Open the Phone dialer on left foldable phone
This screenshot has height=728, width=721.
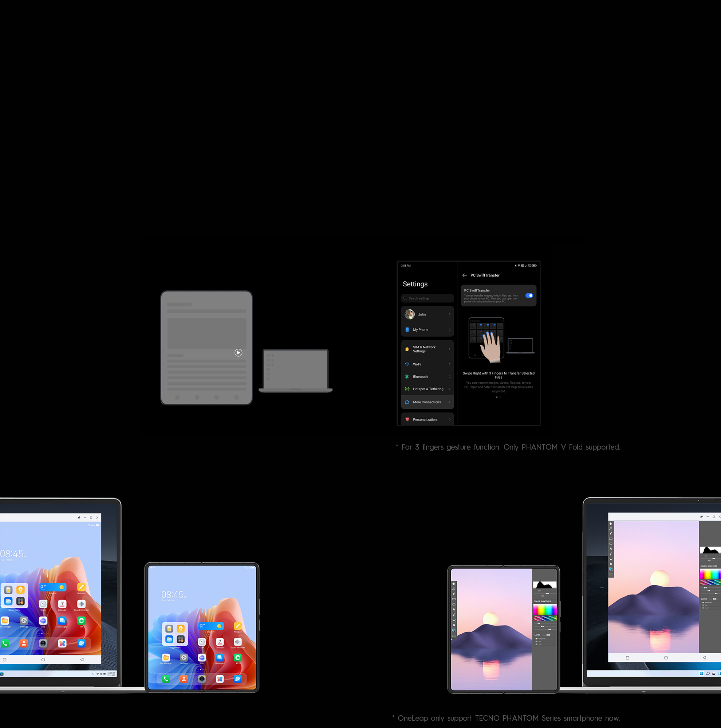[x=166, y=679]
